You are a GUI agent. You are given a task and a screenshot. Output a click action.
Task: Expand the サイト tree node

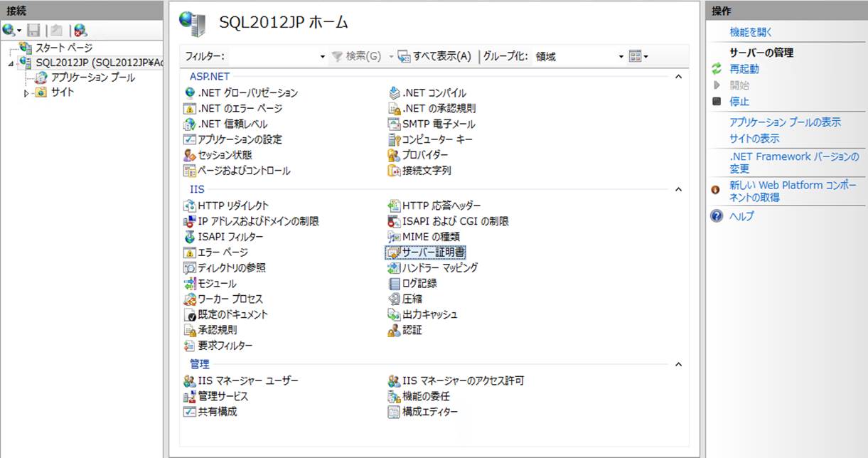coord(27,93)
